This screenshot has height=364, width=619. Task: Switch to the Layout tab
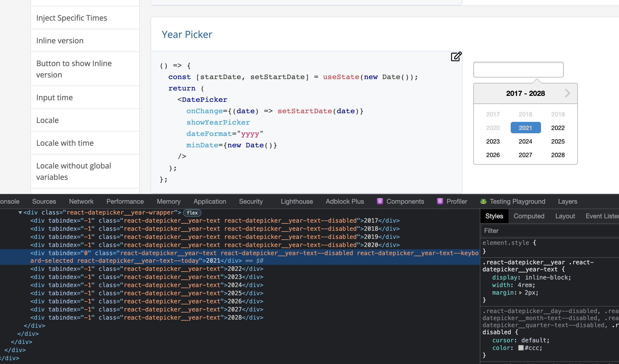click(565, 216)
